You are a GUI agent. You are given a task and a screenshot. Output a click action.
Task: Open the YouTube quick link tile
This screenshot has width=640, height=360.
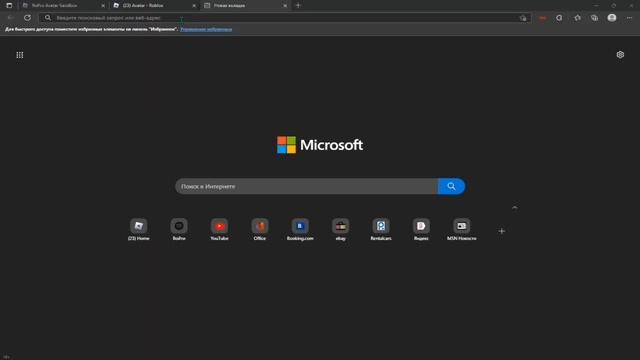tap(219, 229)
